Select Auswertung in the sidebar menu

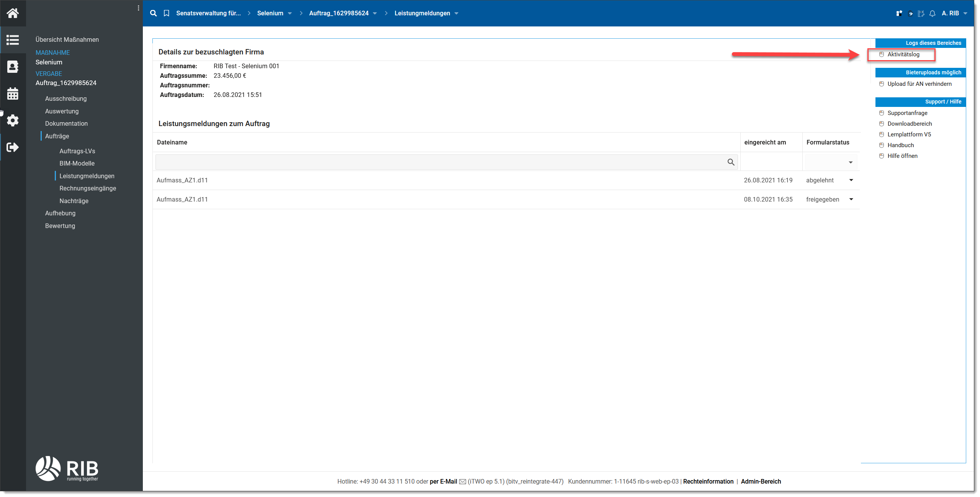tap(62, 111)
